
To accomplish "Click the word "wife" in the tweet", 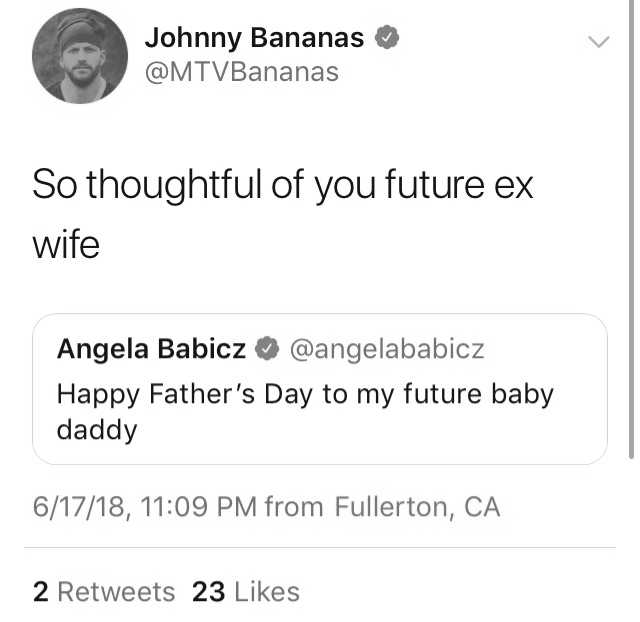I will click(x=66, y=245).
